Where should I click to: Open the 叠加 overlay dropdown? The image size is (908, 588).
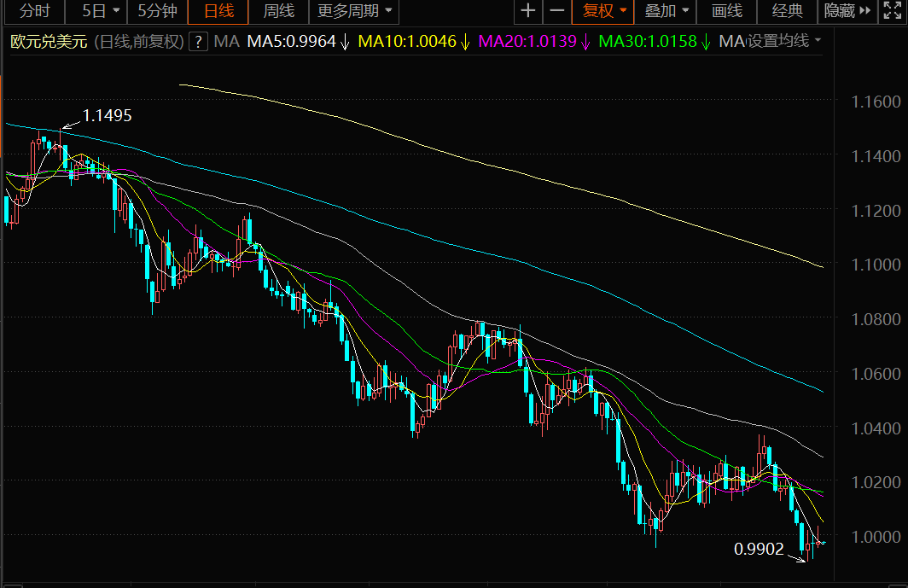tap(666, 11)
